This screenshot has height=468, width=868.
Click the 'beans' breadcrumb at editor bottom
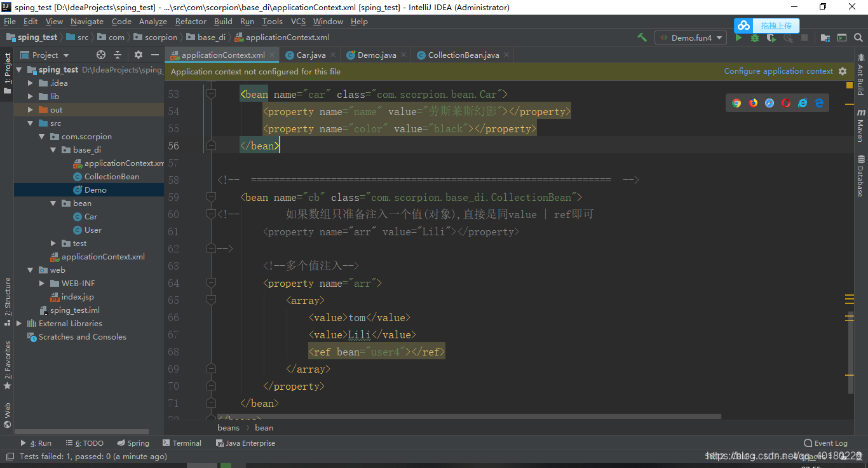tap(228, 427)
